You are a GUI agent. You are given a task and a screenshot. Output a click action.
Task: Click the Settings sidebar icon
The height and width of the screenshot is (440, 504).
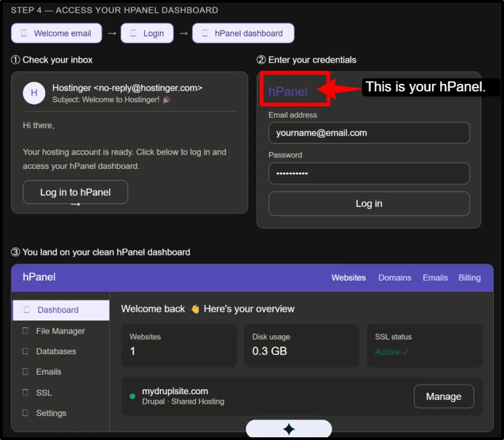coord(25,413)
